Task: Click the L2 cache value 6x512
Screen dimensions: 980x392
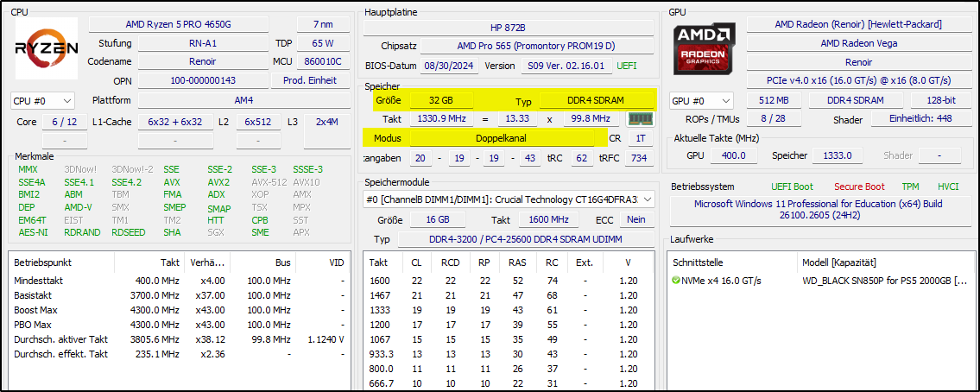Action: point(258,122)
